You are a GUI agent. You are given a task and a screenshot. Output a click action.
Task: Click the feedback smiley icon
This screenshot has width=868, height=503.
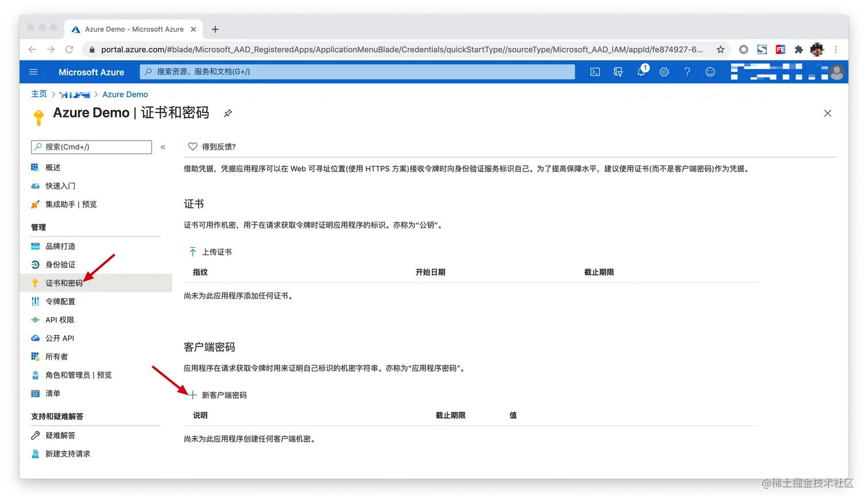(x=710, y=72)
